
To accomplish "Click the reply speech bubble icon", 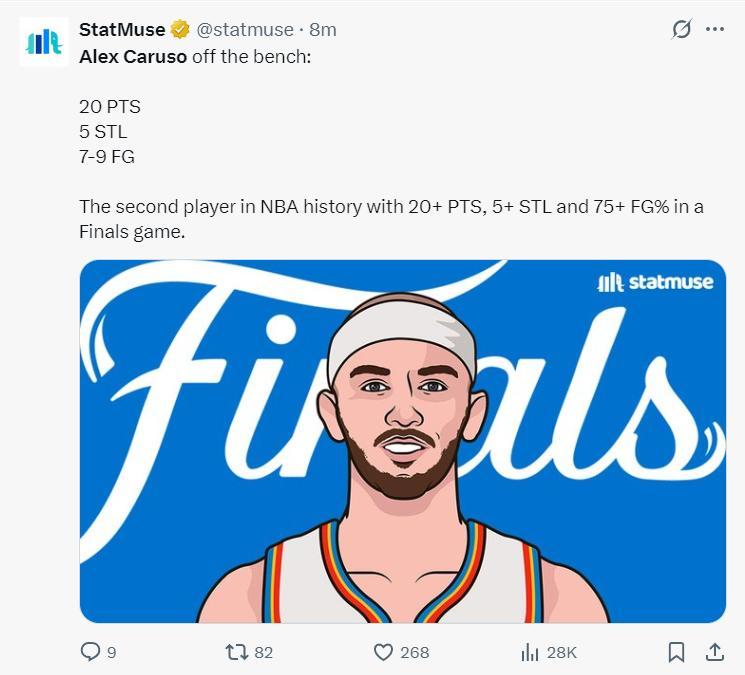I will pos(91,652).
